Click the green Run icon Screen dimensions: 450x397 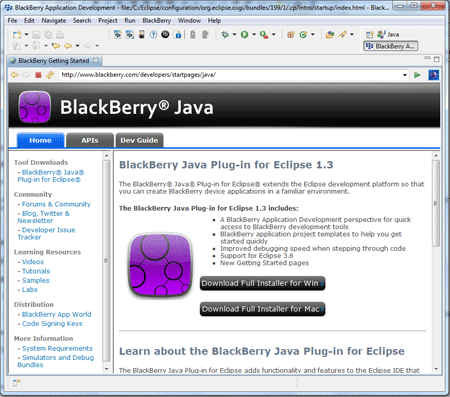pyautogui.click(x=245, y=34)
